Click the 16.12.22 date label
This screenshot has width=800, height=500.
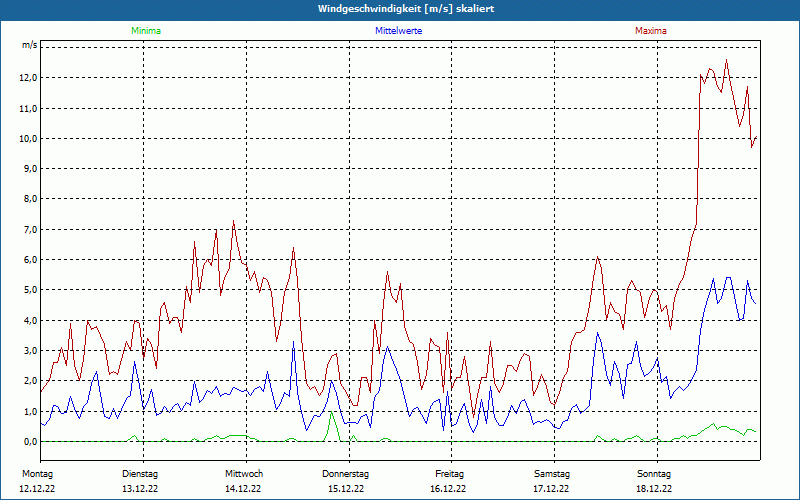point(448,489)
